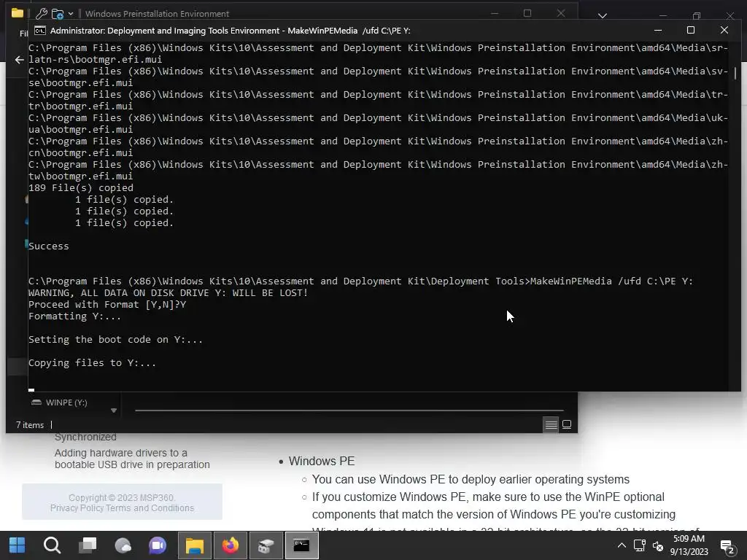Switch Explorer to Details view
Image resolution: width=747 pixels, height=560 pixels.
551,424
